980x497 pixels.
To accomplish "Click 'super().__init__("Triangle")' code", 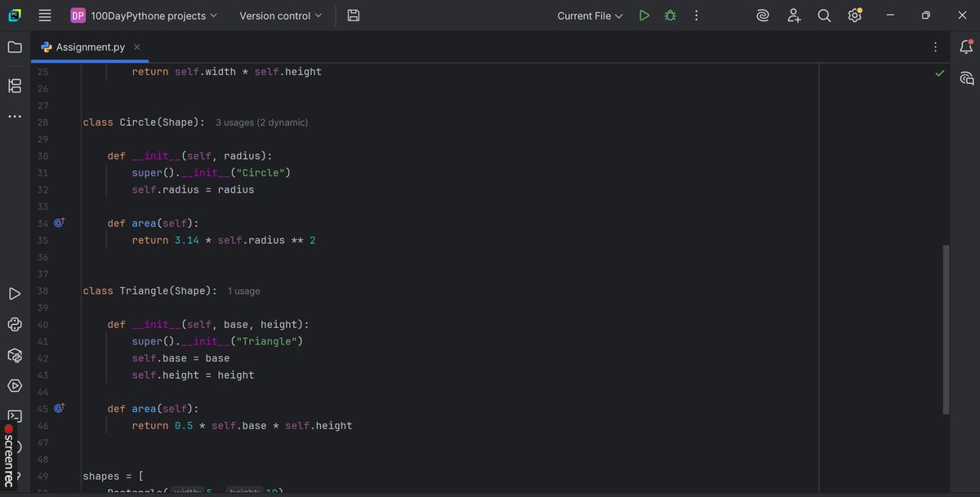I will [217, 342].
